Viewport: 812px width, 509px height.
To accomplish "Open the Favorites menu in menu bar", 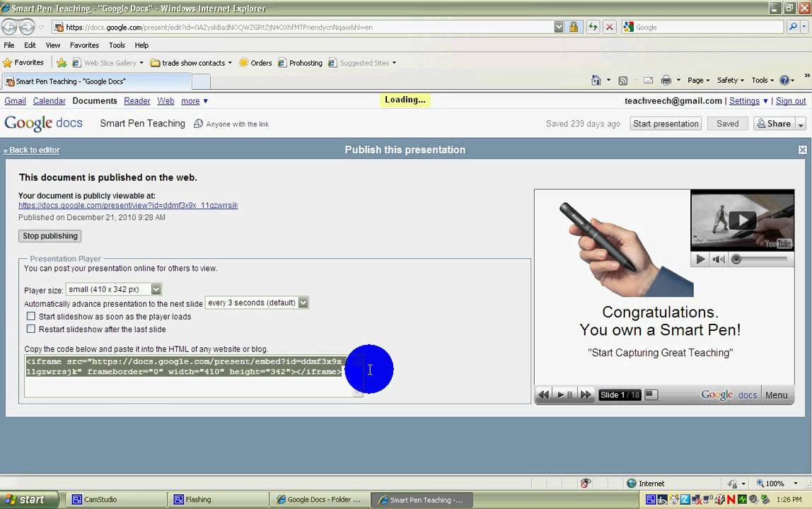I will coord(84,45).
